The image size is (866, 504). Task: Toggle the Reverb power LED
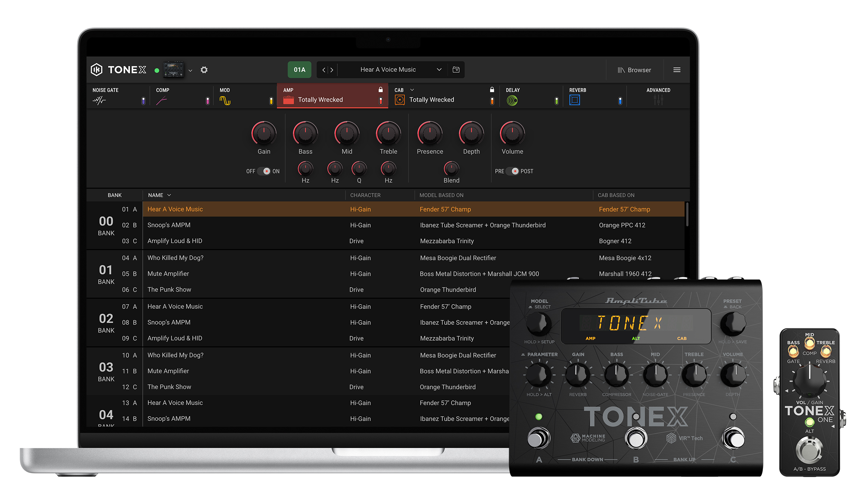click(620, 101)
